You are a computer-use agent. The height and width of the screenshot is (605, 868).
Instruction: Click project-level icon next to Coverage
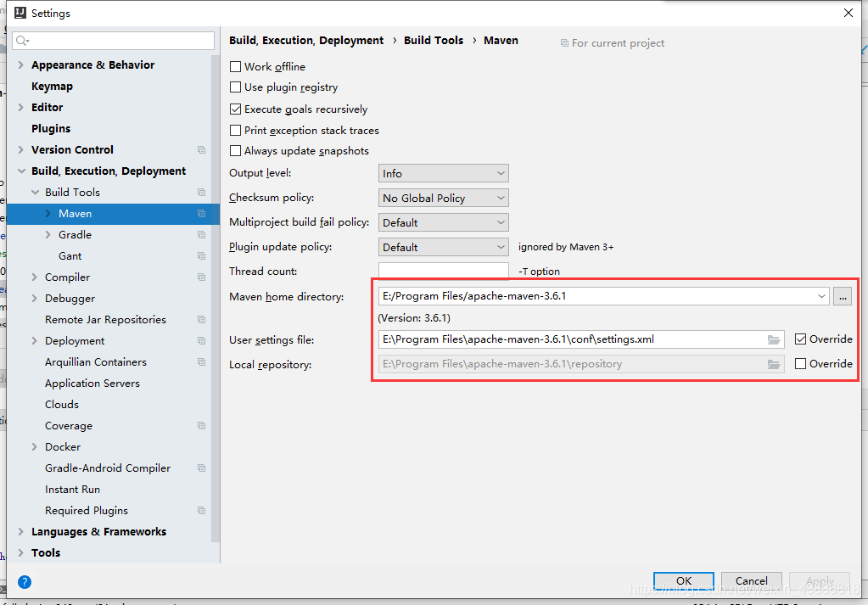tap(201, 426)
